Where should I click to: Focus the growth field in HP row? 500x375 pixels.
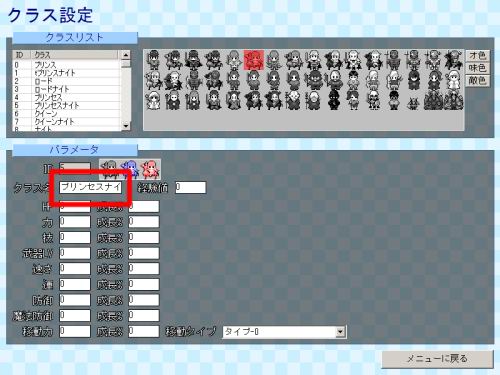point(144,207)
